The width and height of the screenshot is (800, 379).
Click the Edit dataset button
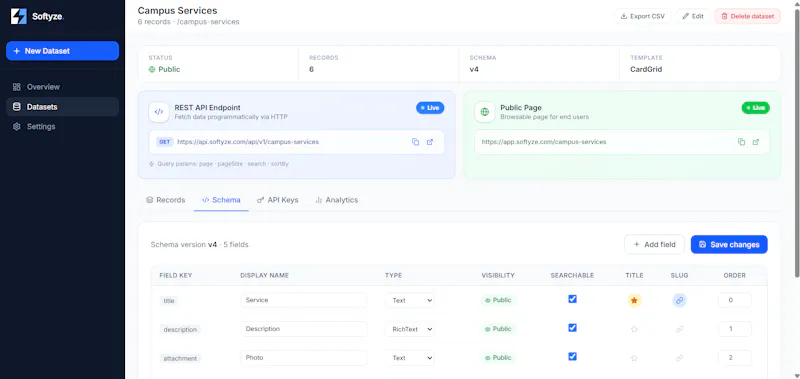point(693,16)
